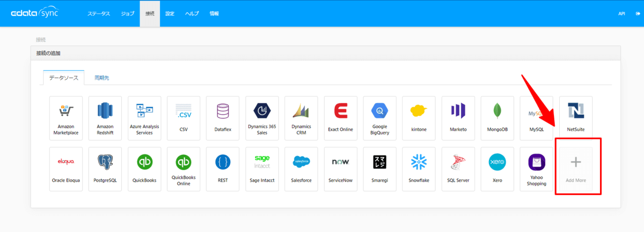Switch to the データソース tab
This screenshot has width=644, height=232.
(x=63, y=78)
